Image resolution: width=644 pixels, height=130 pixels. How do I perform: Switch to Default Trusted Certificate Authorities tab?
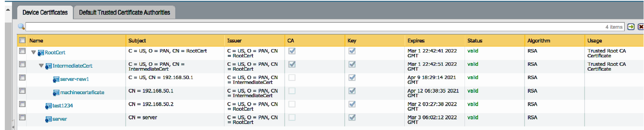pos(124,12)
